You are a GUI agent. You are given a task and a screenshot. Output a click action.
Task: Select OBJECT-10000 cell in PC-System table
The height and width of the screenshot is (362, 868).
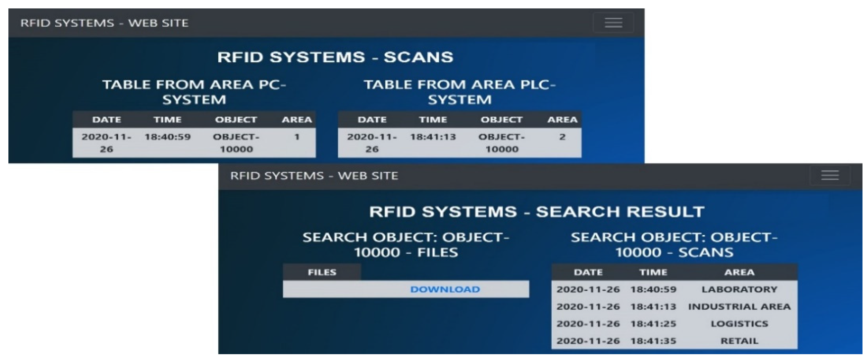236,143
